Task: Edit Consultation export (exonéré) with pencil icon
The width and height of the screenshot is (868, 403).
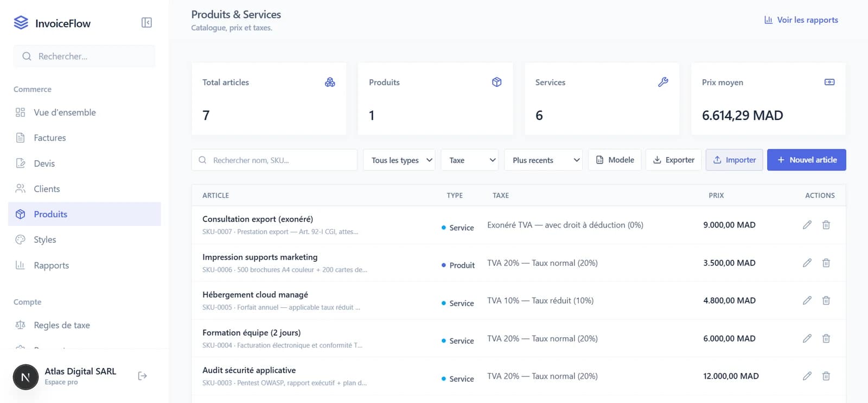Action: click(807, 225)
